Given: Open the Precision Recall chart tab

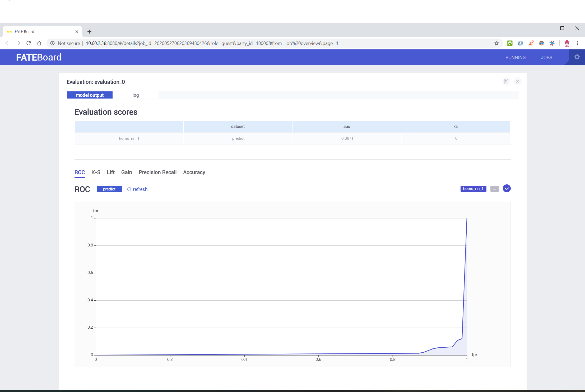Looking at the screenshot, I should coord(157,172).
